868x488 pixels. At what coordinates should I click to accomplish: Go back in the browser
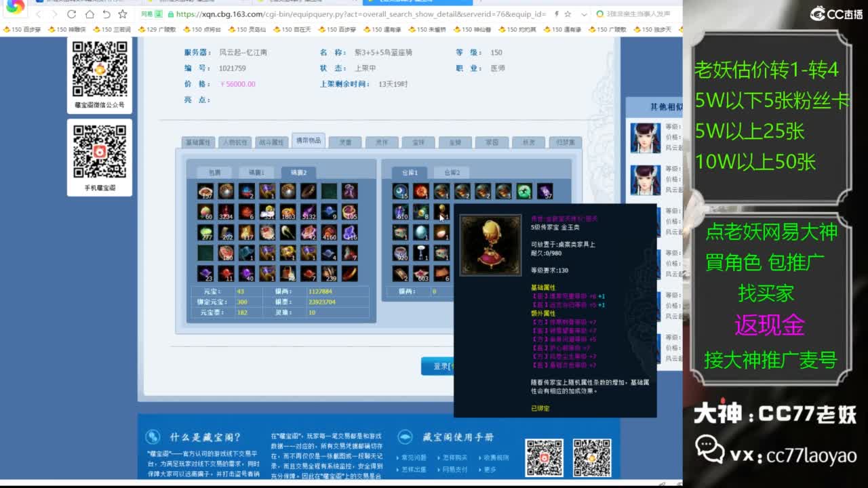tap(39, 14)
